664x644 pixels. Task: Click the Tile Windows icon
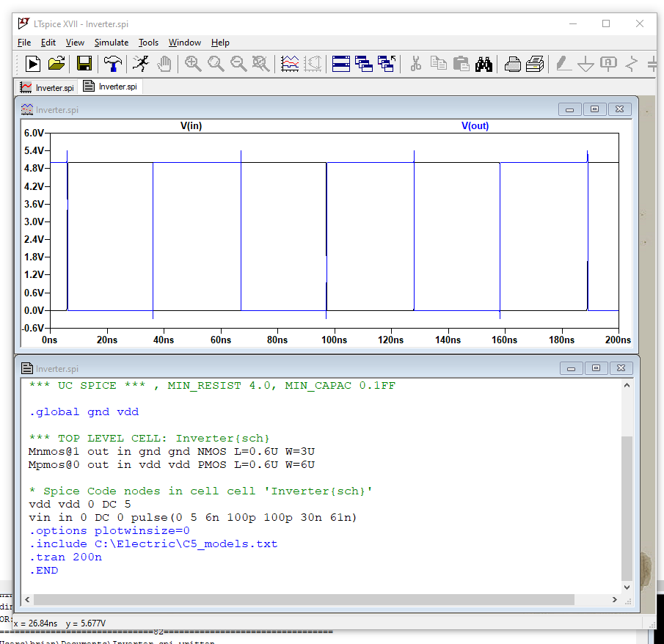tap(341, 64)
